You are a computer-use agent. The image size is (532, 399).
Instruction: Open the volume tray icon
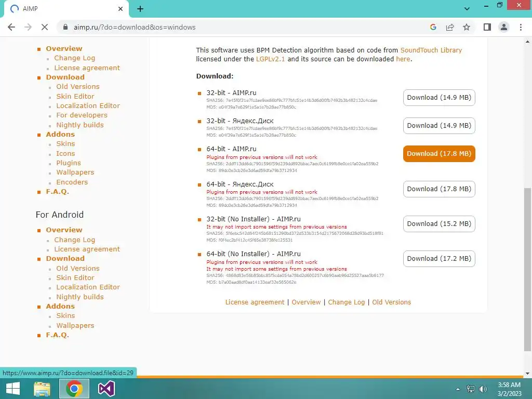point(483,389)
